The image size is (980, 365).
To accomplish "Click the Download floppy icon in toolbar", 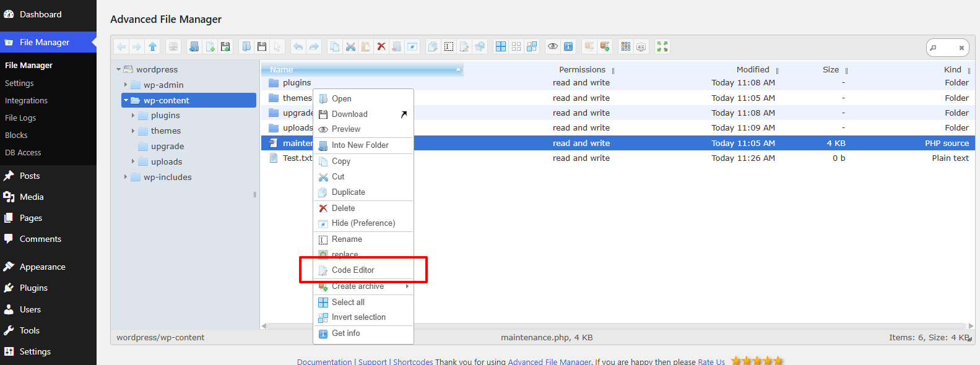I will coord(262,46).
